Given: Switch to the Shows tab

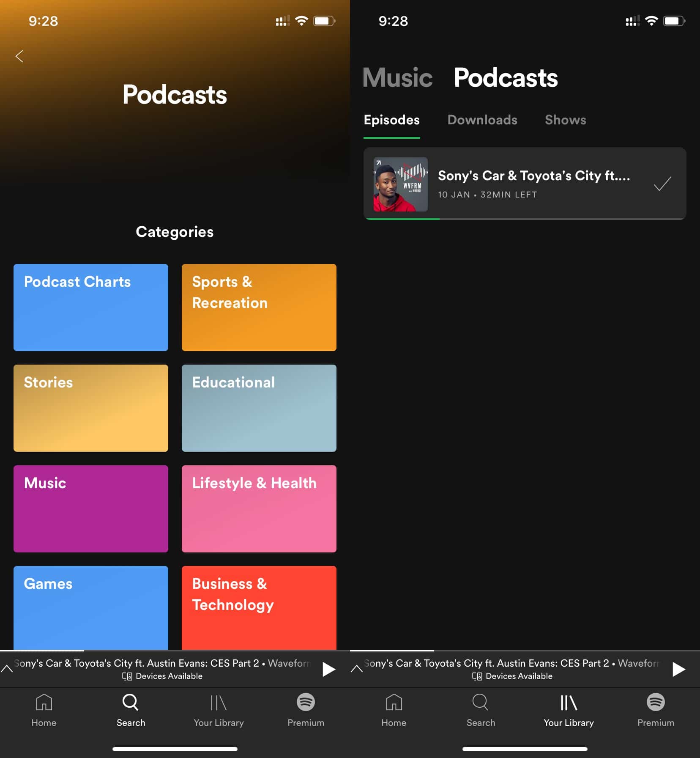Looking at the screenshot, I should 565,120.
